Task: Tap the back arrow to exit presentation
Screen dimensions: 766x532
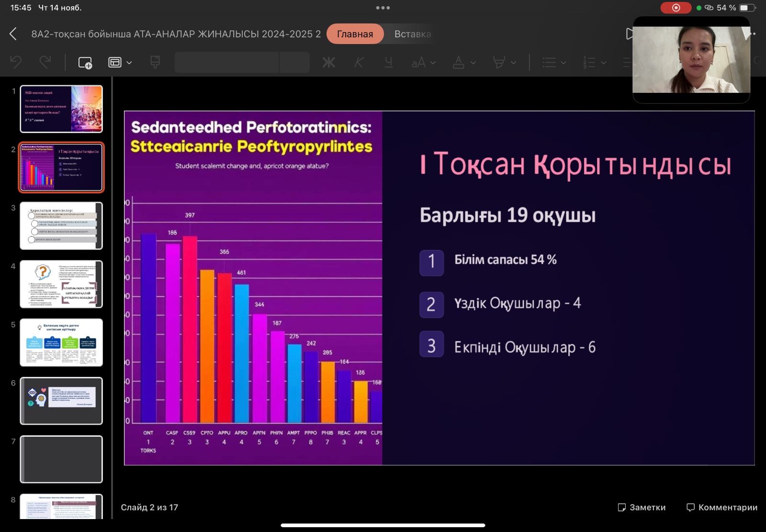Action: tap(13, 34)
